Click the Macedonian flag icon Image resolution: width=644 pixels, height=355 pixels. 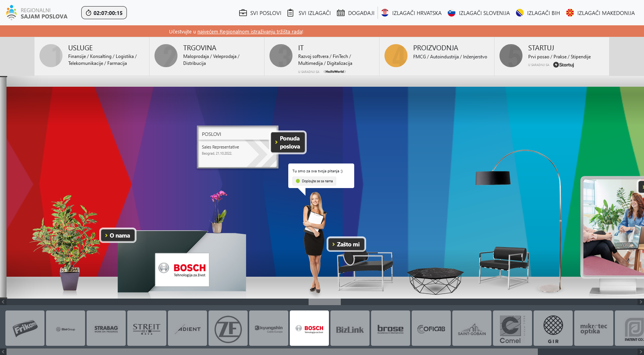[x=570, y=13]
